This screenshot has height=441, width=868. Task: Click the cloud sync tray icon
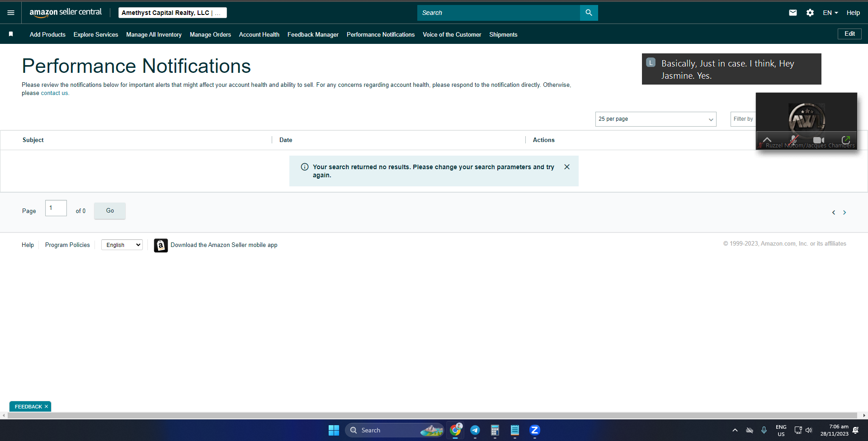(x=750, y=430)
